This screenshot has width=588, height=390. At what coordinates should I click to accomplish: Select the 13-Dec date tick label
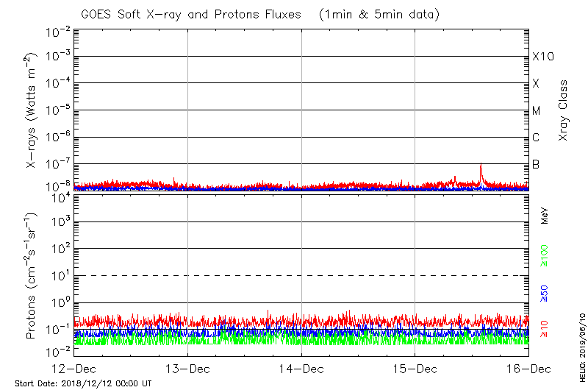(x=188, y=368)
